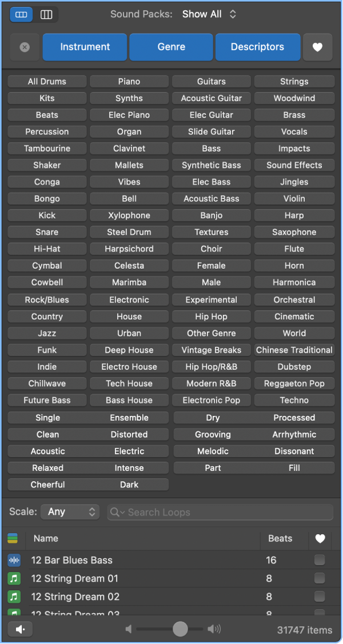Image resolution: width=343 pixels, height=644 pixels.
Task: Switch to button view icon
Action: click(21, 15)
